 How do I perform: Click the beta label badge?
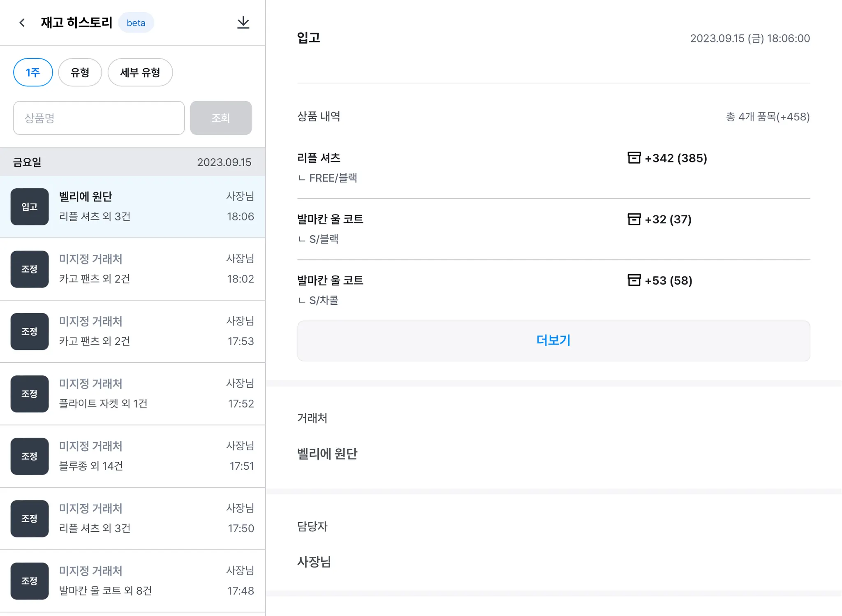(x=136, y=23)
